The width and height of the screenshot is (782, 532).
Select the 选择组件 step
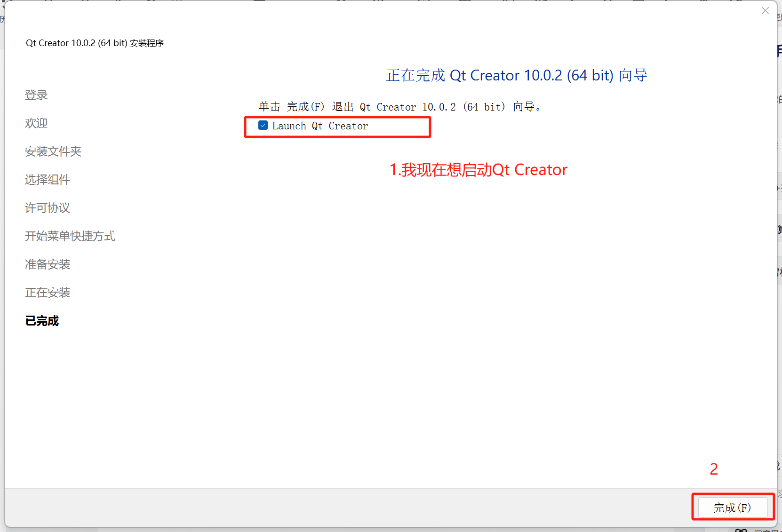point(47,180)
